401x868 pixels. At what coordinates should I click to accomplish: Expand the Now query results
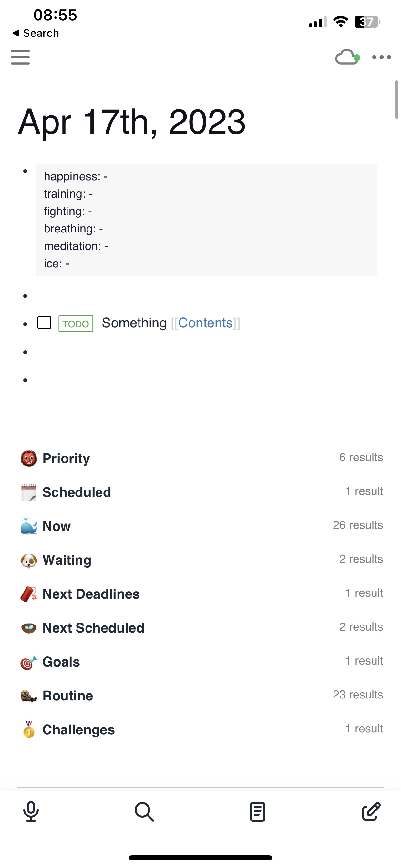[x=56, y=526]
